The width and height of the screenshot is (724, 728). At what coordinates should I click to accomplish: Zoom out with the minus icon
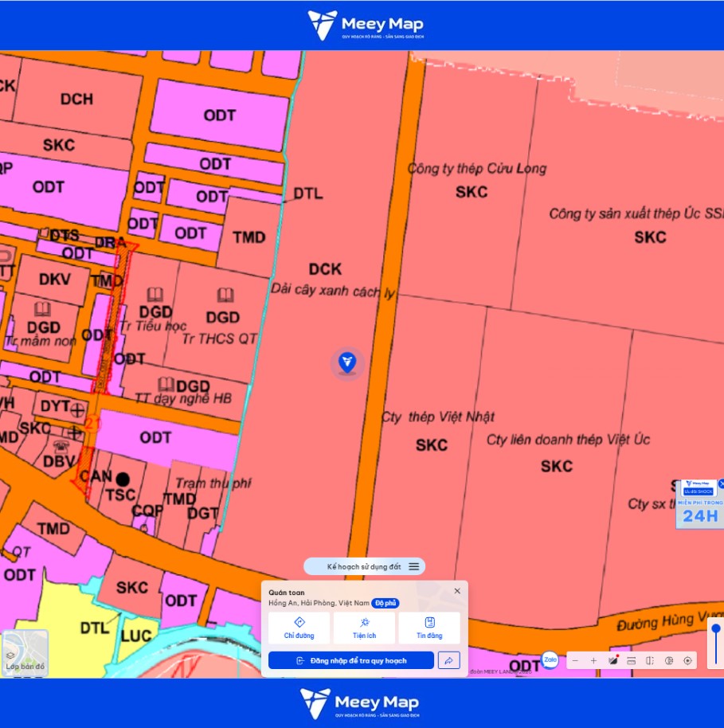click(x=575, y=660)
